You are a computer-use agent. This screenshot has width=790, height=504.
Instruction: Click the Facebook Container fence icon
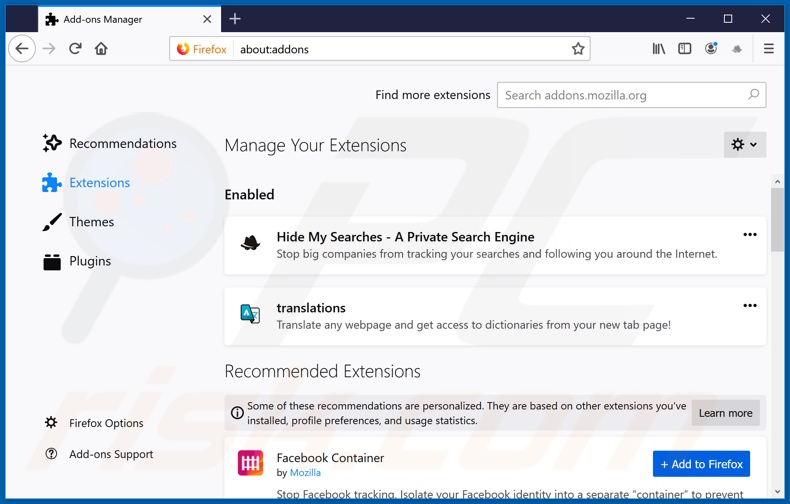coord(250,463)
